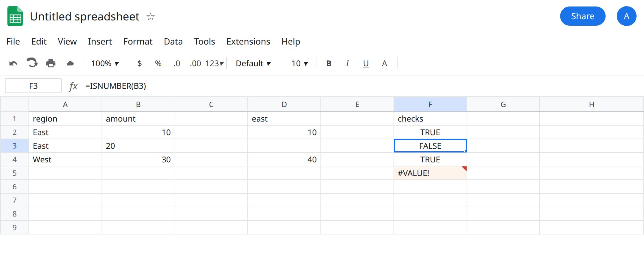Select the amount header cell
This screenshot has height=266, width=644.
coord(138,118)
